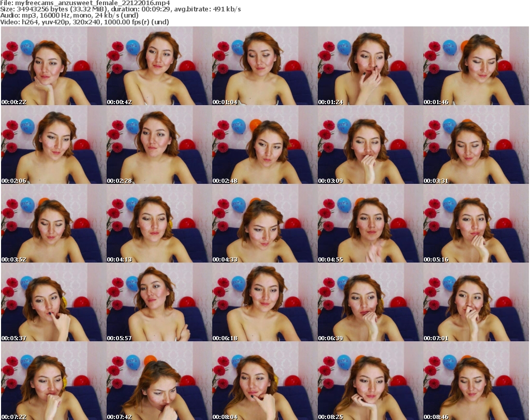Select the frame marked 00:00:42

point(159,66)
